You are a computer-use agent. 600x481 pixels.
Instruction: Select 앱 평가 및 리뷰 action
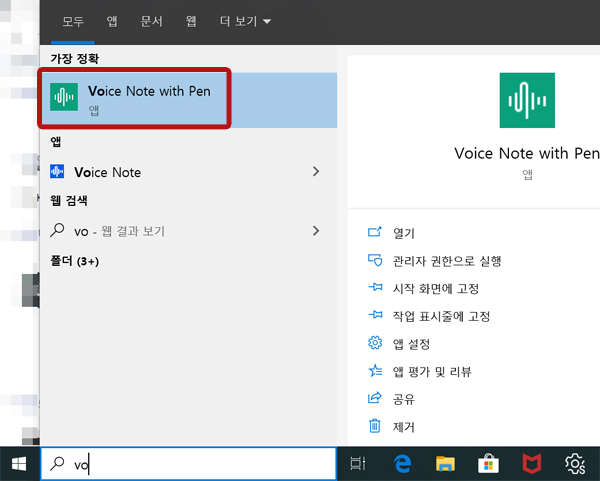click(432, 372)
